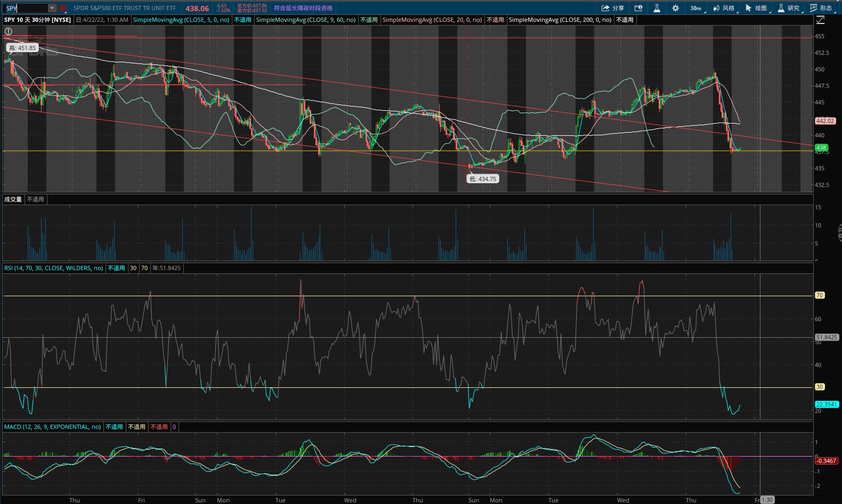Click the red linking clipboard icon
Viewport: 842px width, 504px height.
coord(62,8)
